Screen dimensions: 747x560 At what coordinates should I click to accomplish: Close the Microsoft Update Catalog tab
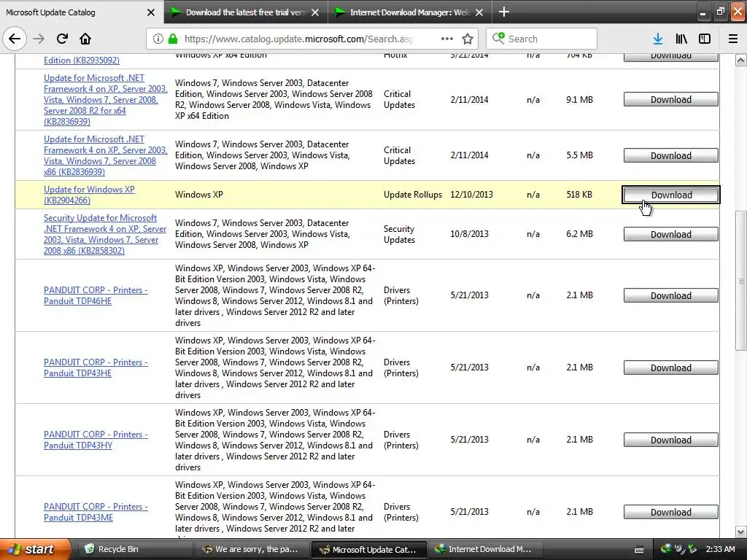tap(151, 12)
